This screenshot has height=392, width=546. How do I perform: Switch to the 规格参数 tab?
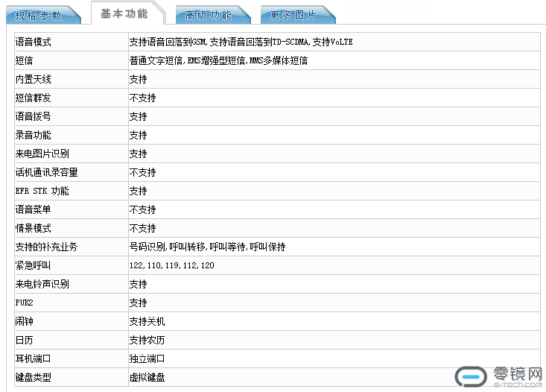(x=39, y=15)
